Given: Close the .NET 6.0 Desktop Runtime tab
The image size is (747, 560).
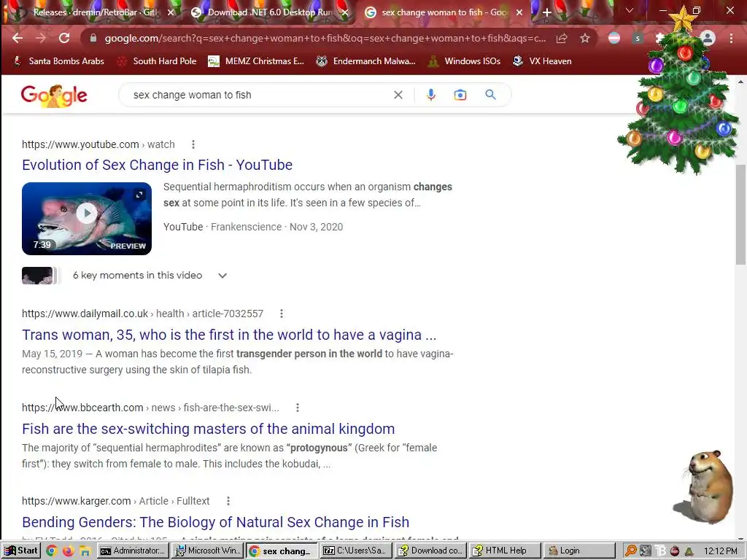Looking at the screenshot, I should [345, 13].
